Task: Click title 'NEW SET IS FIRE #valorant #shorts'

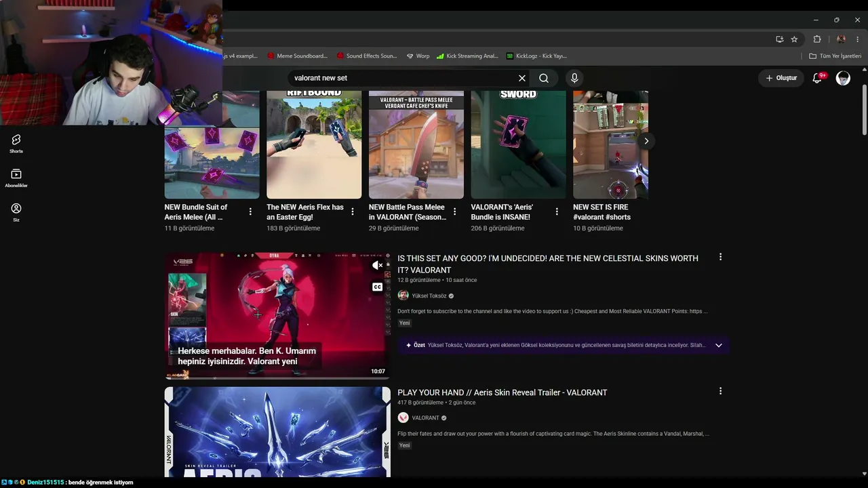Action: click(601, 212)
